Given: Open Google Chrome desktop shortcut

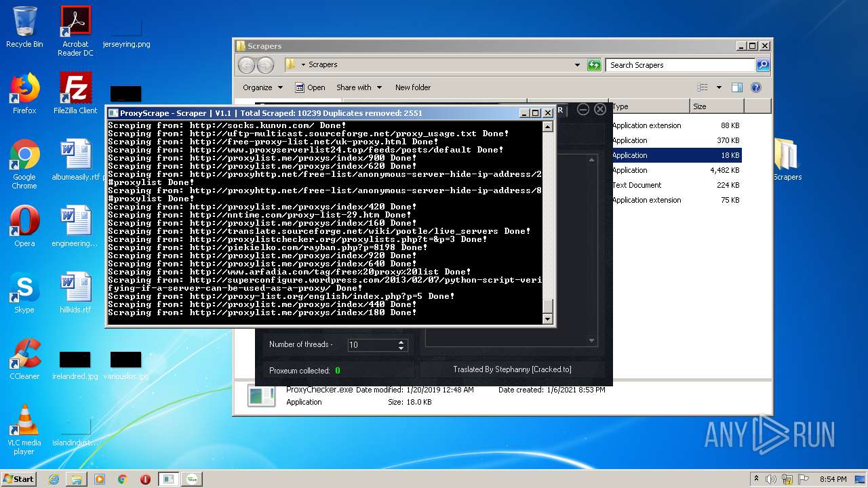Looking at the screenshot, I should 24,164.
